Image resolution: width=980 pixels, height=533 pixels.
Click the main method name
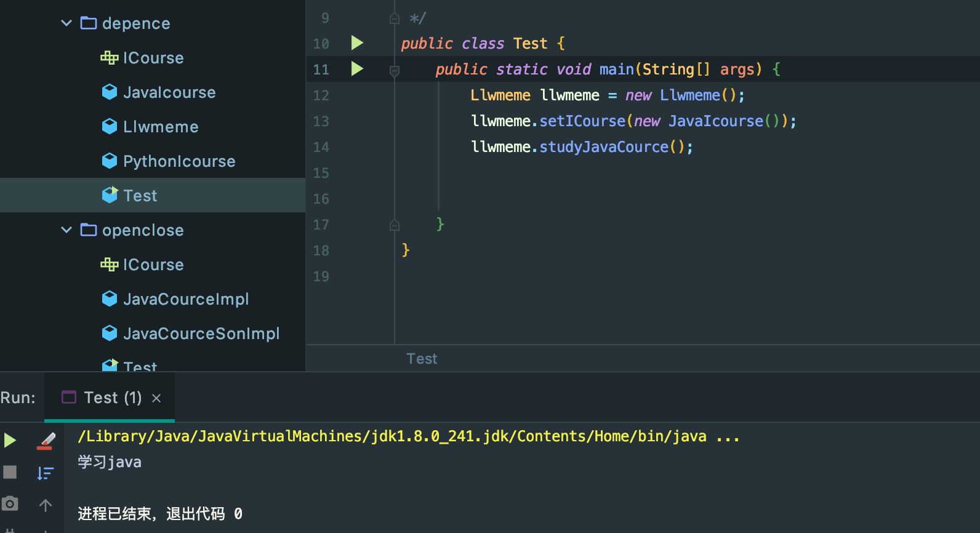pyautogui.click(x=617, y=70)
